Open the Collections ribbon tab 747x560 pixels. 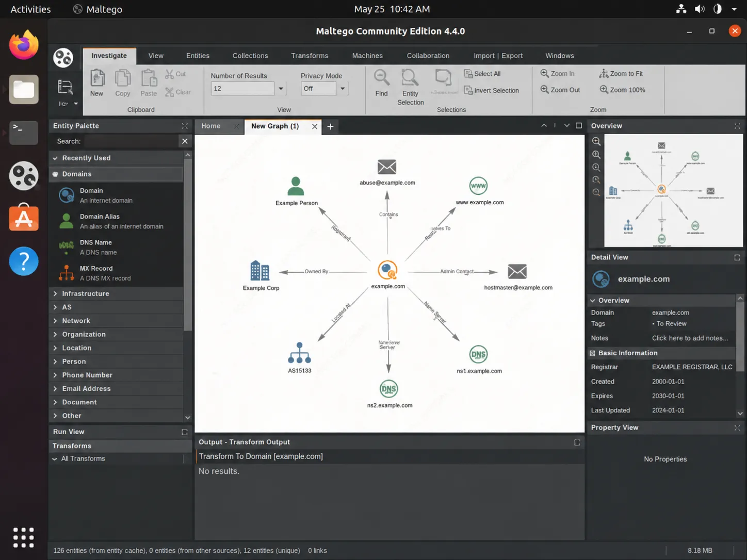[x=250, y=56]
